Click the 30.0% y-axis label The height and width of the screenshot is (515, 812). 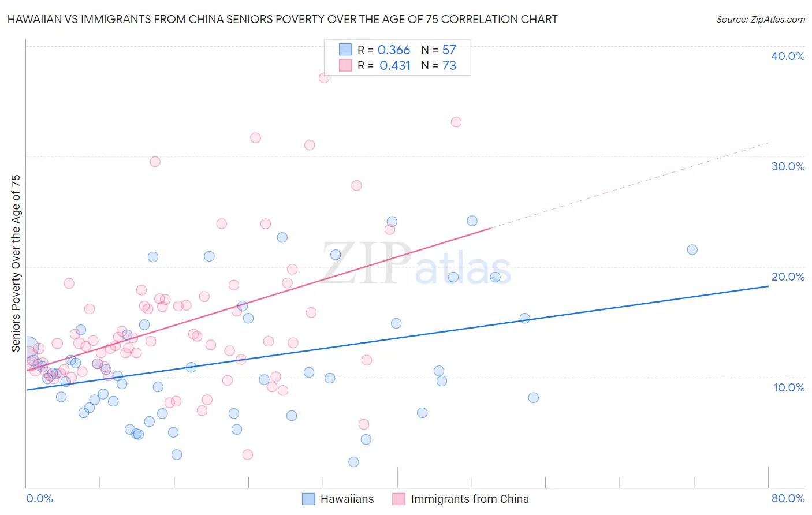click(788, 166)
